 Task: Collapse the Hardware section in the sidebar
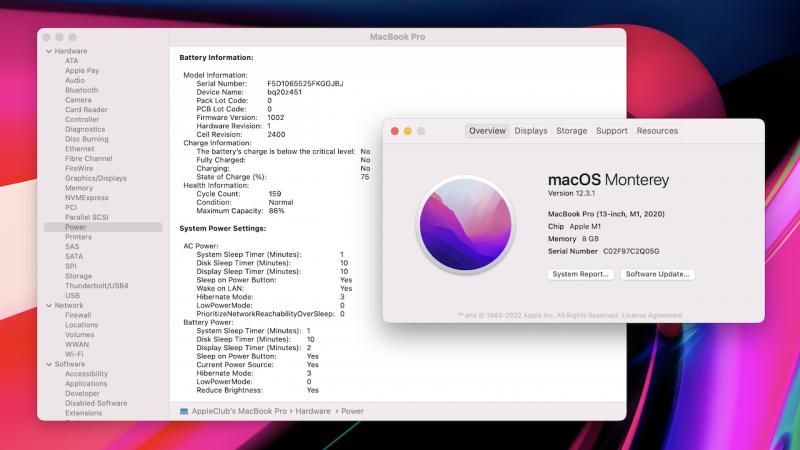48,51
